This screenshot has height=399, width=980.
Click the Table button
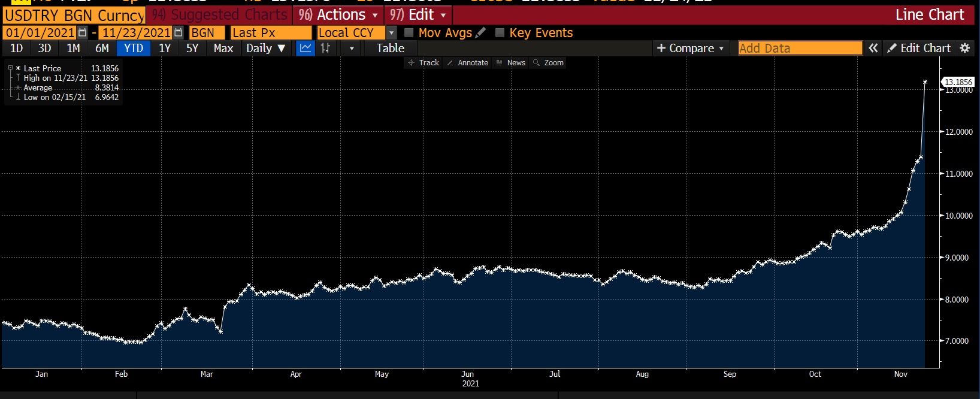pos(390,49)
